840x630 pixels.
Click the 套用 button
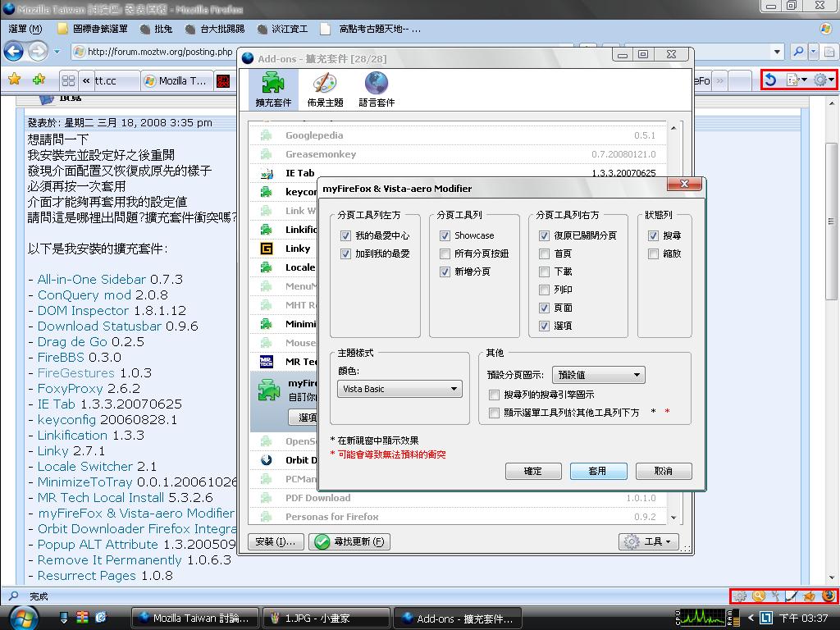[x=598, y=472]
